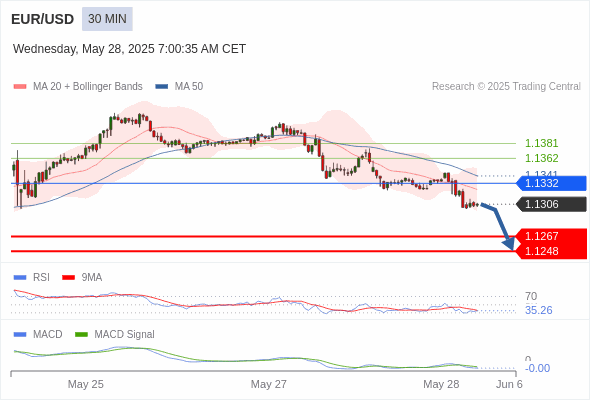Image resolution: width=590 pixels, height=400 pixels.
Task: Click the MA 20 + Bollinger Bands pink swatch
Action: [20, 87]
